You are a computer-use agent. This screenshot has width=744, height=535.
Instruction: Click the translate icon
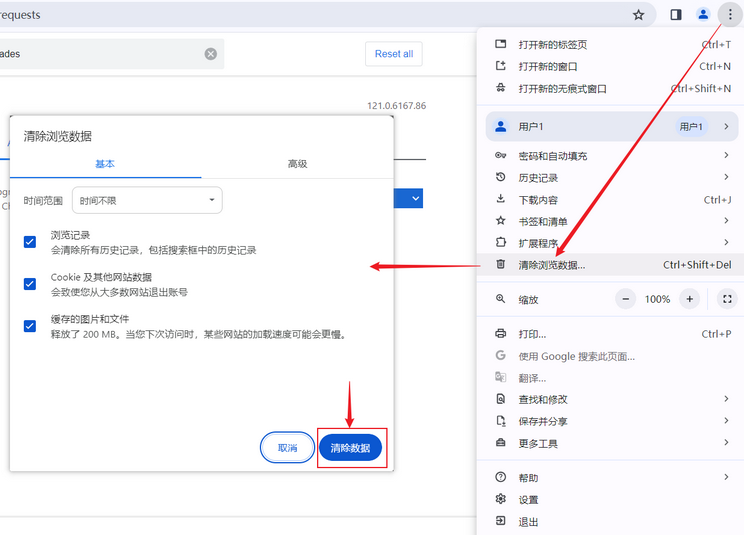pos(501,377)
